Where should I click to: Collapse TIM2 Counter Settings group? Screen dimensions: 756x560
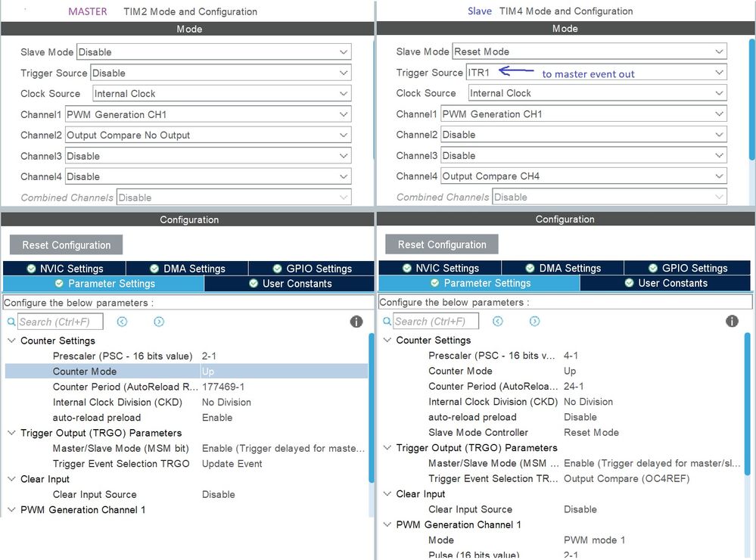(x=11, y=341)
